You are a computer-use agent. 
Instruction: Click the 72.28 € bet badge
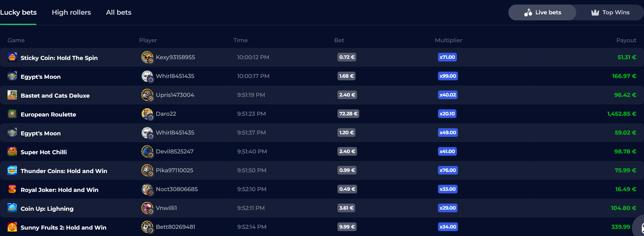click(348, 114)
